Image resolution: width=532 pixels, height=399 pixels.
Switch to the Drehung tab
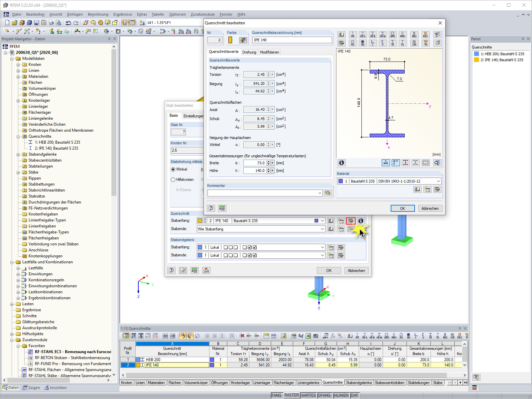tap(249, 52)
